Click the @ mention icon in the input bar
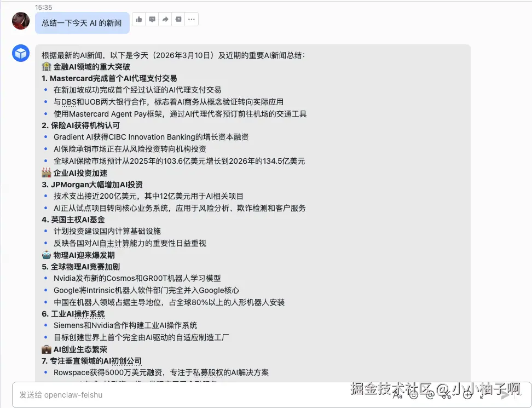 pyautogui.click(x=430, y=394)
